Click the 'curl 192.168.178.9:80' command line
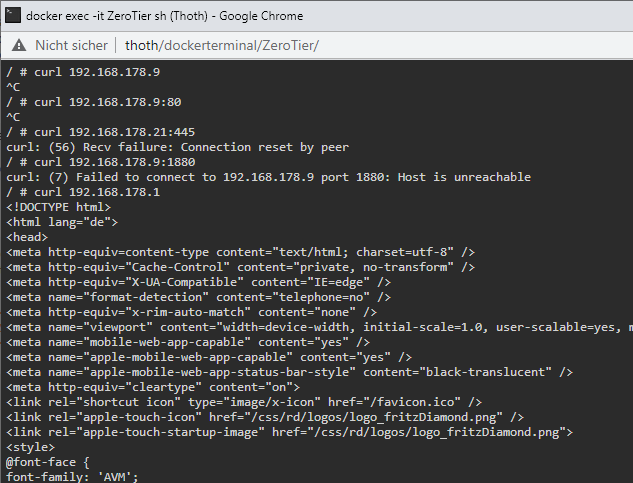The image size is (633, 483). click(x=94, y=102)
